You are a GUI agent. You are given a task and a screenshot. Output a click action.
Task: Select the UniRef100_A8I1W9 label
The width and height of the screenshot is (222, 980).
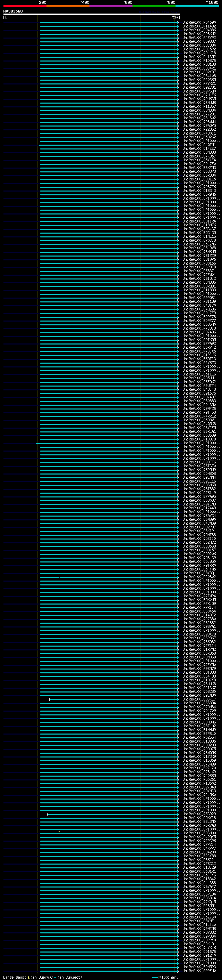click(x=199, y=302)
